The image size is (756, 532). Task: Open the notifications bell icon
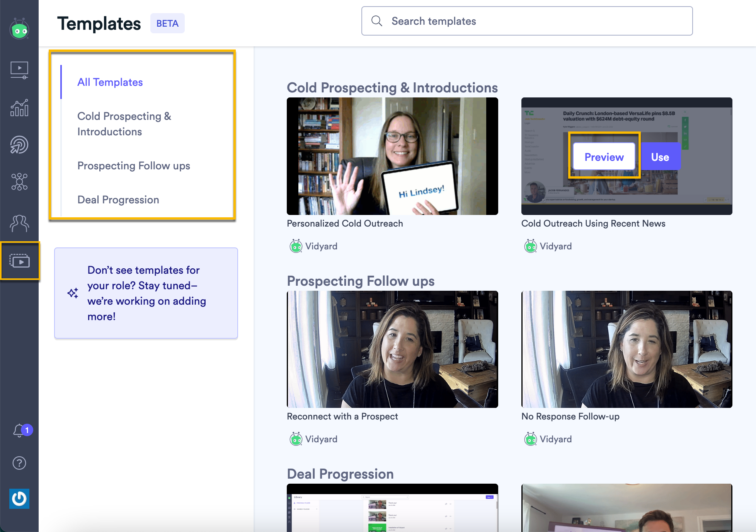click(19, 431)
